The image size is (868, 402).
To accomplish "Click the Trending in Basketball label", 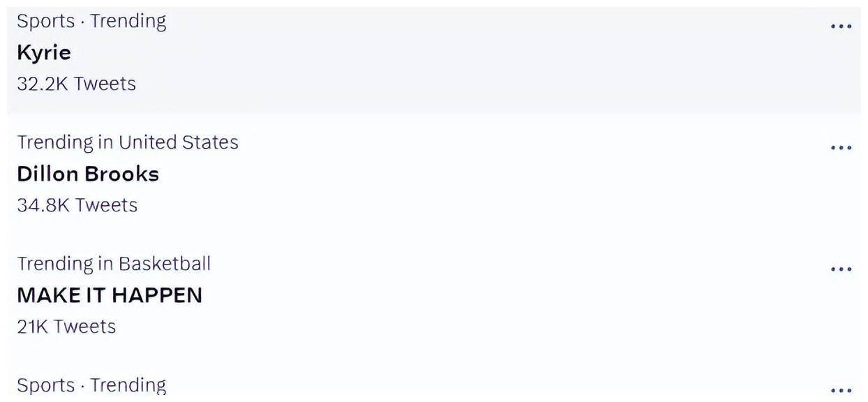I will 114,264.
